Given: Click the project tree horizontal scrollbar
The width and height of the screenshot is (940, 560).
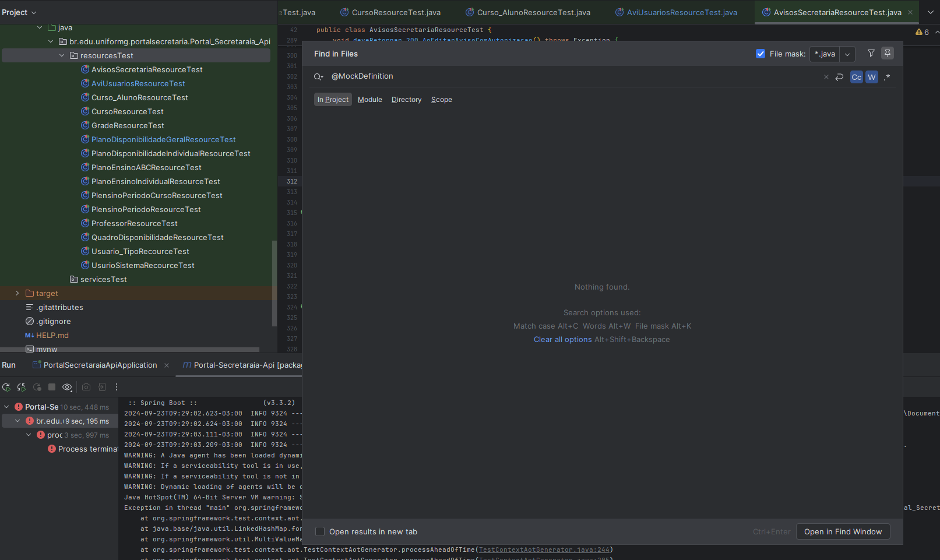Looking at the screenshot, I should click(131, 350).
